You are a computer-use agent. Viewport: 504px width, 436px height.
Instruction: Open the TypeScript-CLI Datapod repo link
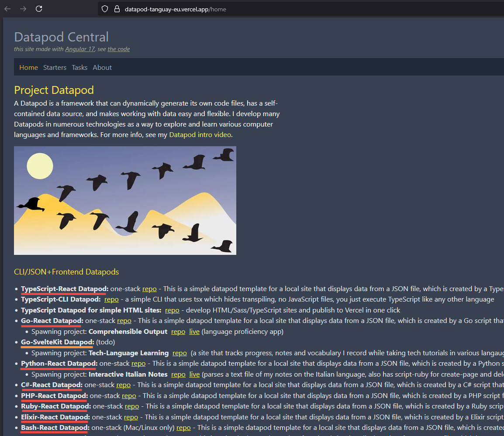click(x=111, y=299)
